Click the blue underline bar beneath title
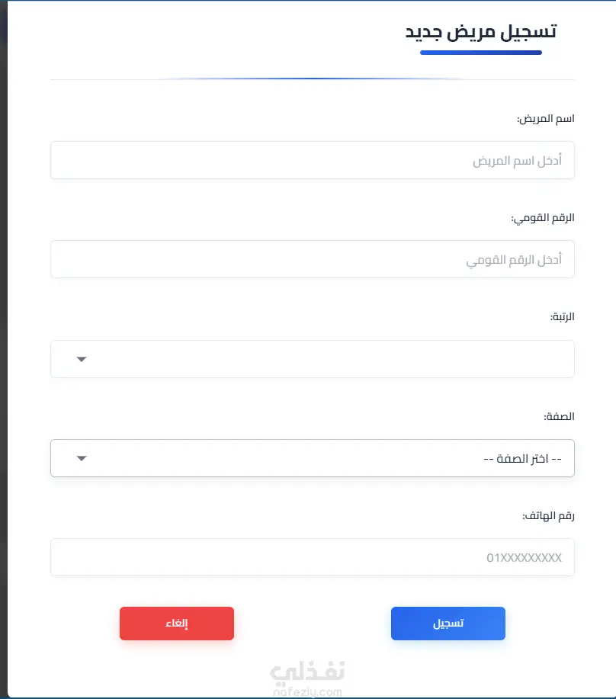The width and height of the screenshot is (616, 699). point(481,53)
